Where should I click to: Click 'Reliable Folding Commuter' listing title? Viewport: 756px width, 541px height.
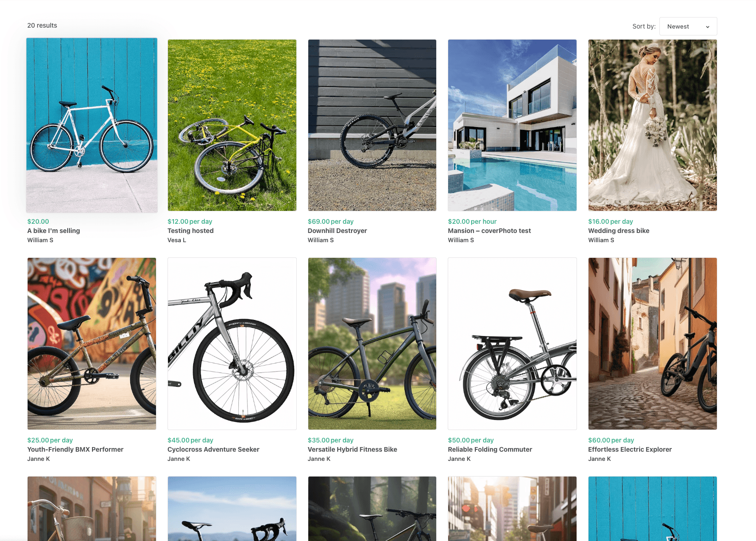pyautogui.click(x=490, y=449)
